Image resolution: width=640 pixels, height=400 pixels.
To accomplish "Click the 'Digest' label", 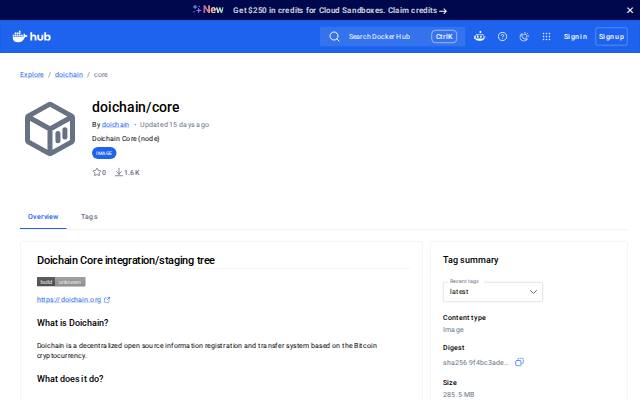I will [x=453, y=348].
